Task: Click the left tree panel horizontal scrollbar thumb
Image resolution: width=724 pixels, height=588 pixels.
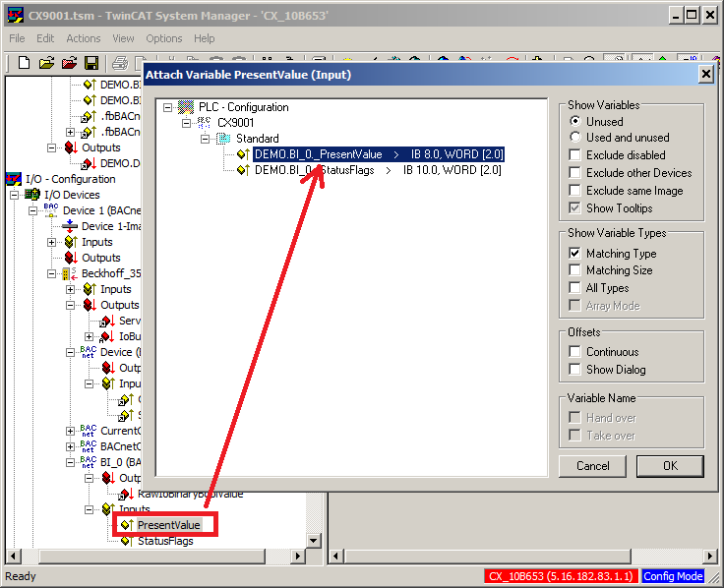Action: coord(152,556)
